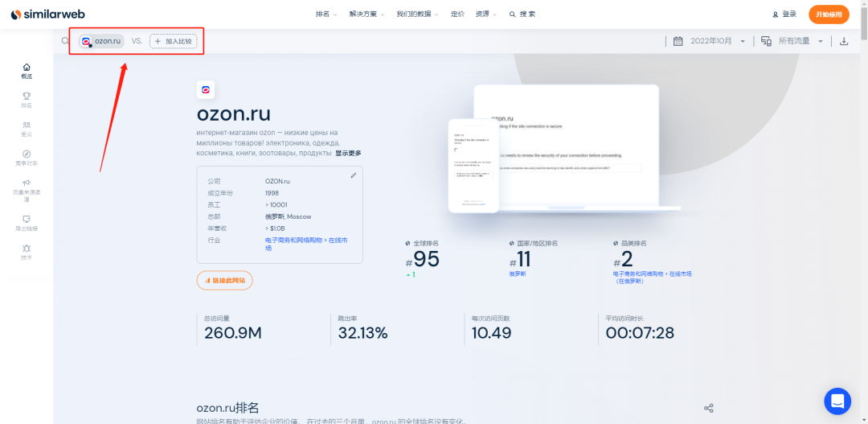The height and width of the screenshot is (424, 868).
Task: Click the ozon logo tile above the title
Action: (x=206, y=90)
